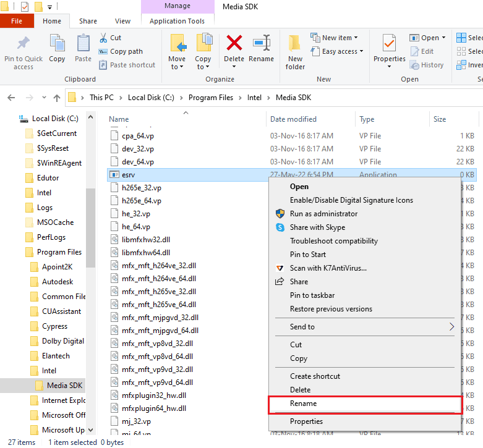Click the chevron after Program Files breadcrumb
Viewport: 483px width, 448px height.
click(x=241, y=98)
